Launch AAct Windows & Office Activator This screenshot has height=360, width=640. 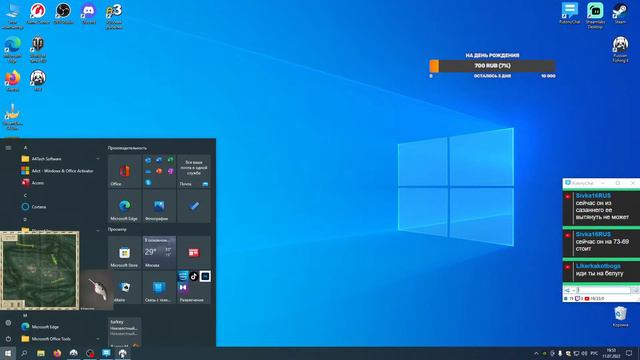click(x=61, y=171)
